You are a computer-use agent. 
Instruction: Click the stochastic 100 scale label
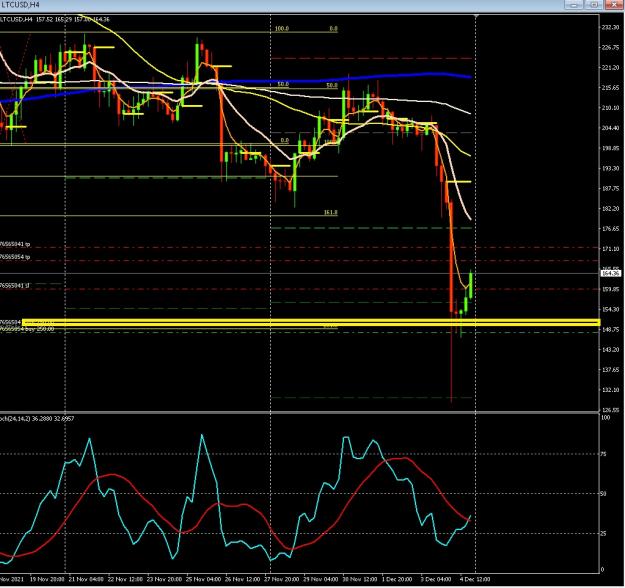(x=605, y=418)
